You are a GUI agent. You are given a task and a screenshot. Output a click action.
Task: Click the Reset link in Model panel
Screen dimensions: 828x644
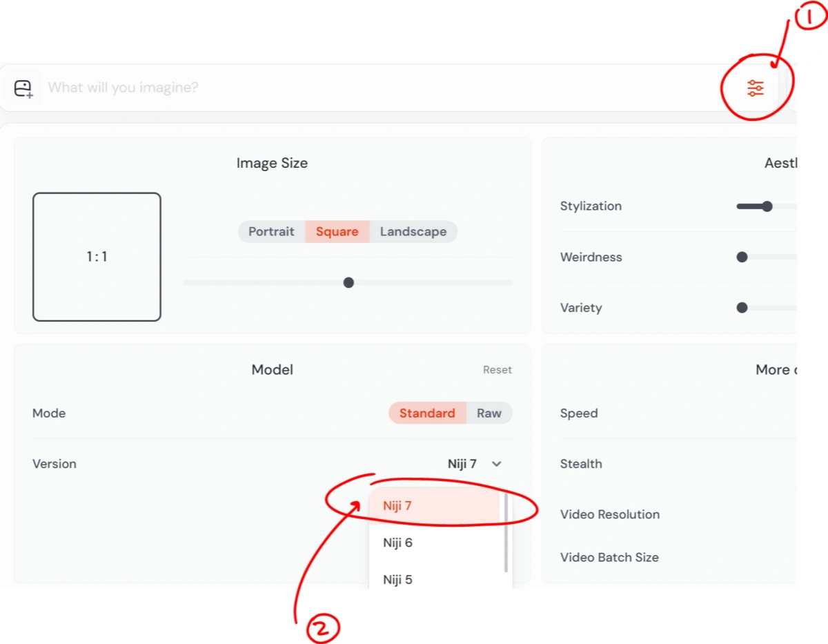tap(497, 370)
